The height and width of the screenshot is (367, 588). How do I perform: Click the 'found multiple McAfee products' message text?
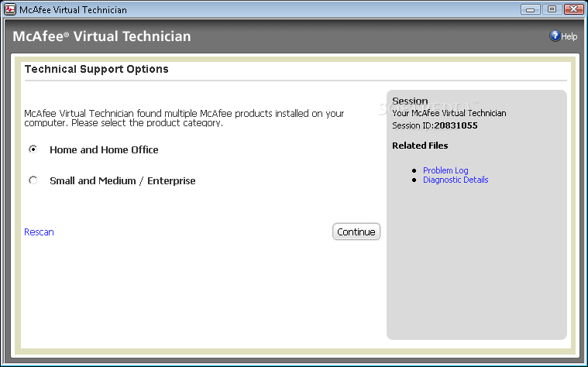pyautogui.click(x=184, y=118)
